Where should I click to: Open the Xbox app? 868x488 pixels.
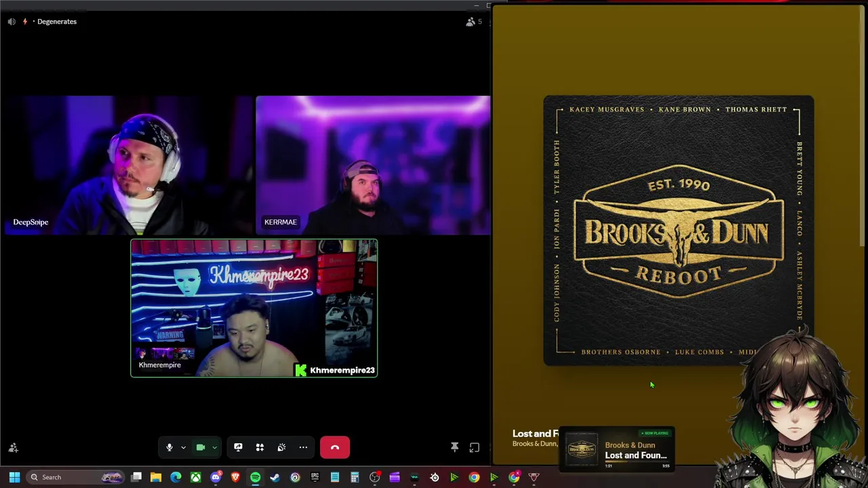(x=195, y=477)
